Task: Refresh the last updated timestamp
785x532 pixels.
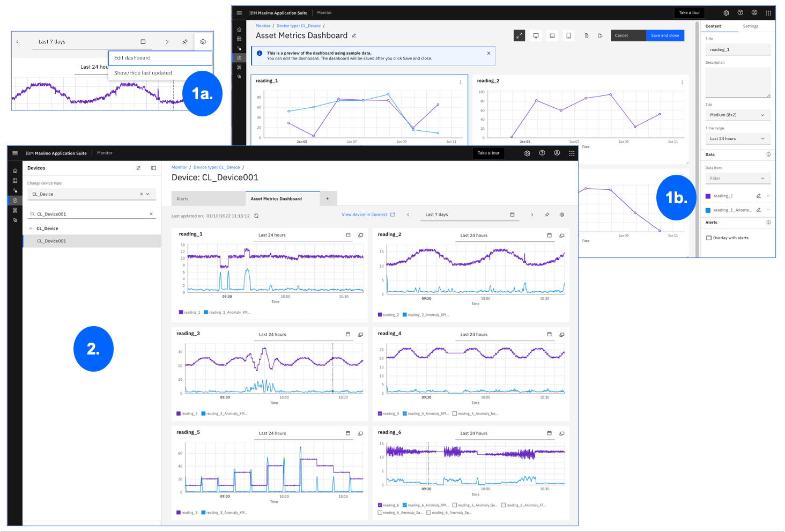Action: [x=256, y=216]
